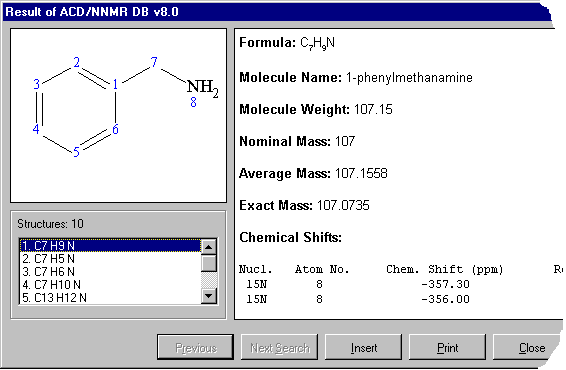Click the structures list scrollbar thumb

(209, 263)
